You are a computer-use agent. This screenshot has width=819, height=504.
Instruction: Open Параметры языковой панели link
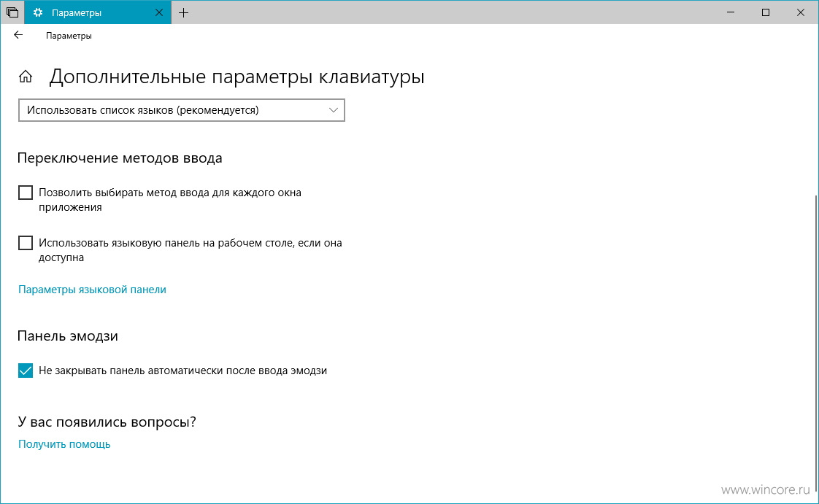pos(92,290)
